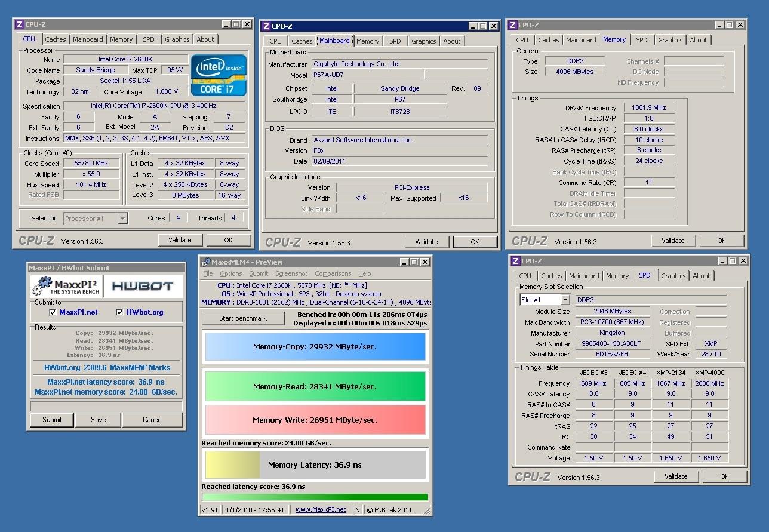Open the Options menu in MaxxMEM²
The width and height of the screenshot is (769, 532).
coord(231,273)
